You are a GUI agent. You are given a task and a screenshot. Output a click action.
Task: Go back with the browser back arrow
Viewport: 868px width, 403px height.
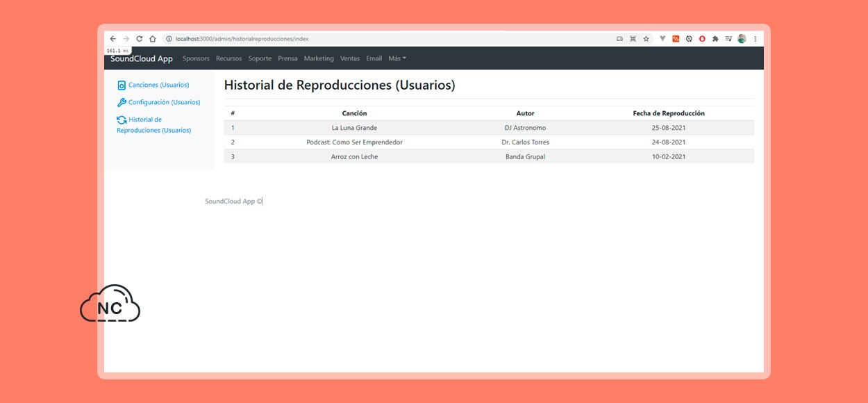tap(113, 39)
